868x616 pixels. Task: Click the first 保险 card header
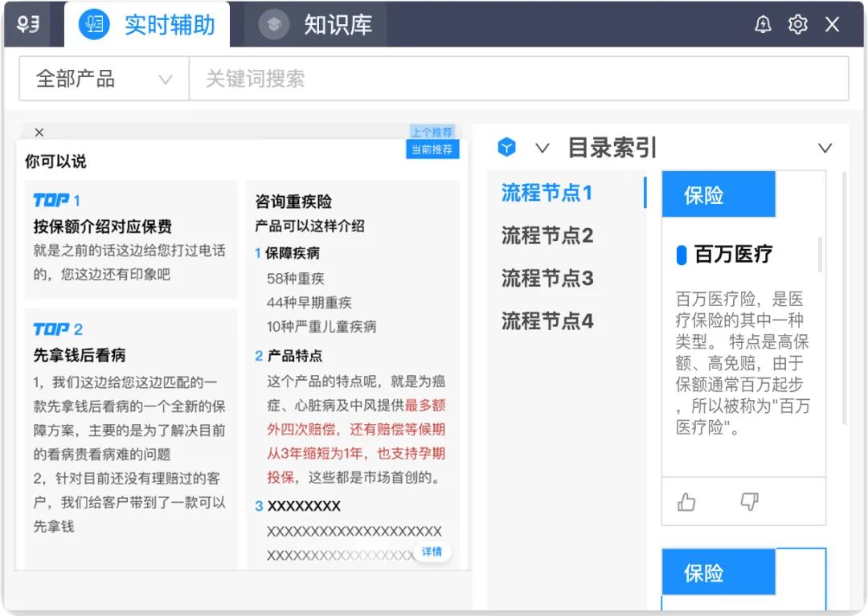pos(719,194)
